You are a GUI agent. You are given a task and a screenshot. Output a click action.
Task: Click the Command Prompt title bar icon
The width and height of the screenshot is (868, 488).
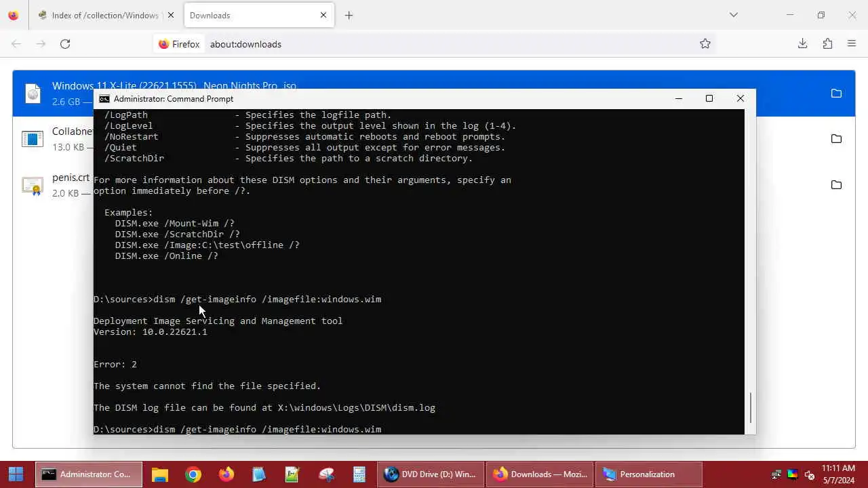pyautogui.click(x=104, y=99)
